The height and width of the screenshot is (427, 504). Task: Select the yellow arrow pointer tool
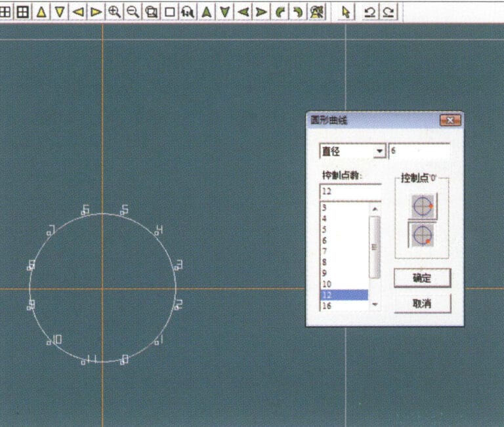pos(346,12)
